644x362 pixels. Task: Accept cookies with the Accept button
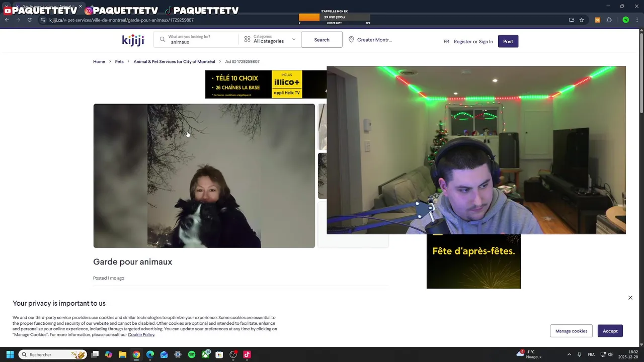point(610,331)
